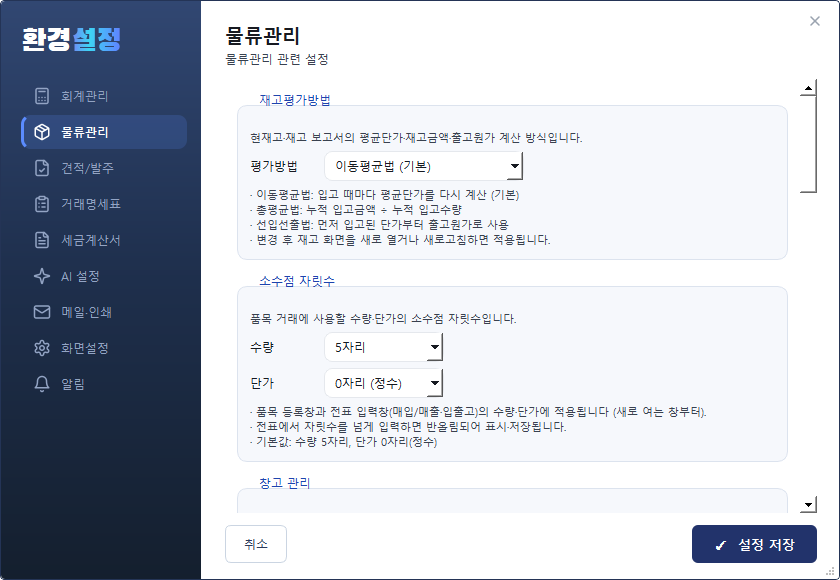Click the 창고 관리 section heading
This screenshot has width=840, height=580.
(x=284, y=483)
